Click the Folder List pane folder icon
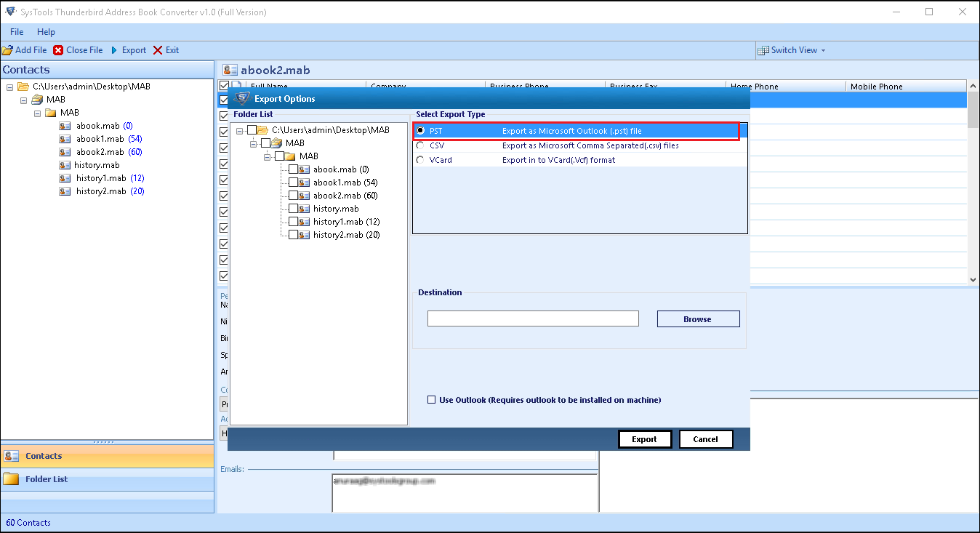 [x=11, y=479]
